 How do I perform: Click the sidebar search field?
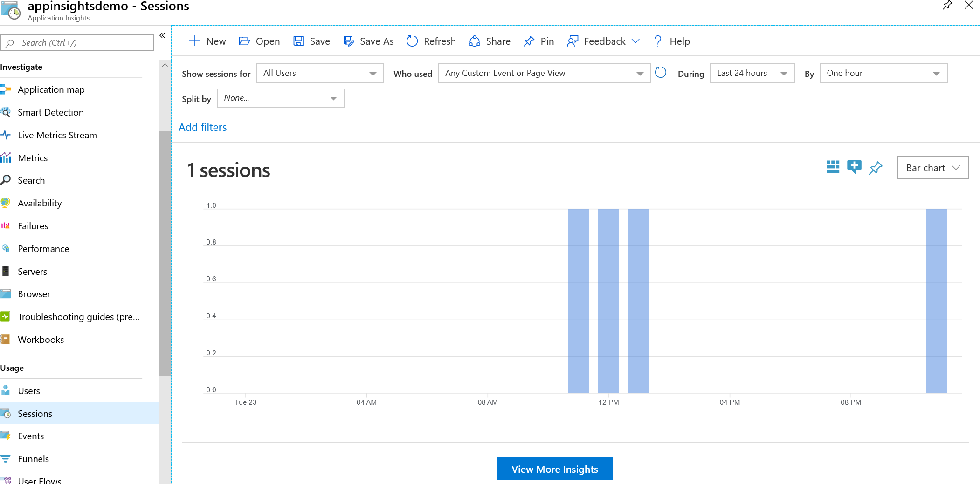point(77,42)
